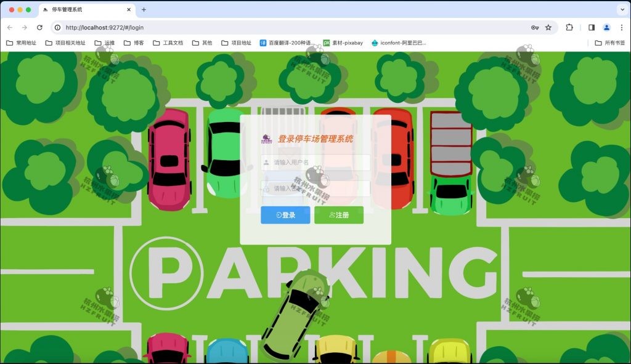Click the green 注册 register button

tap(339, 215)
